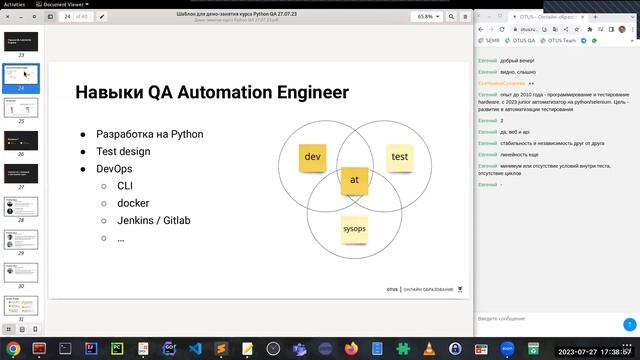
Task: Open GNOME Activities overview
Action: tap(14, 4)
